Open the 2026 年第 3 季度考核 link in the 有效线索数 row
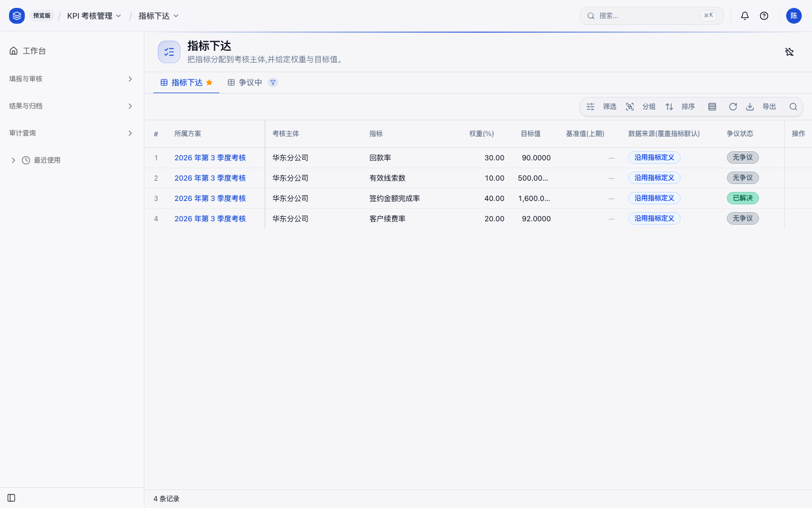 pos(210,178)
